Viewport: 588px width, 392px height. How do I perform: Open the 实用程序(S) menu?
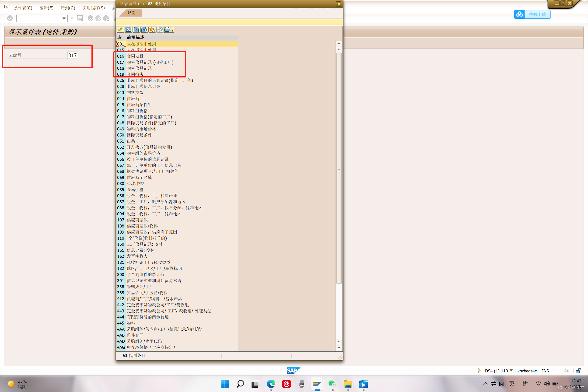coord(94,8)
